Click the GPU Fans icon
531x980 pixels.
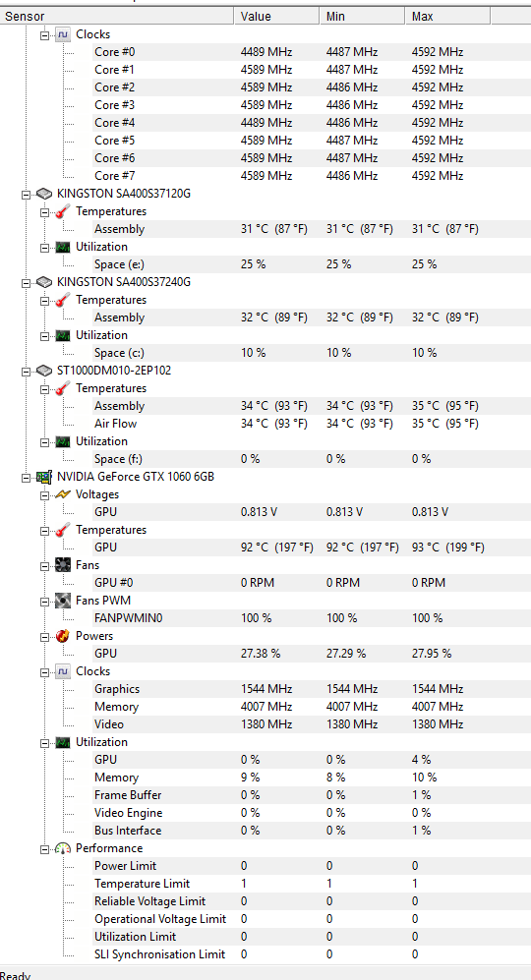[x=63, y=565]
